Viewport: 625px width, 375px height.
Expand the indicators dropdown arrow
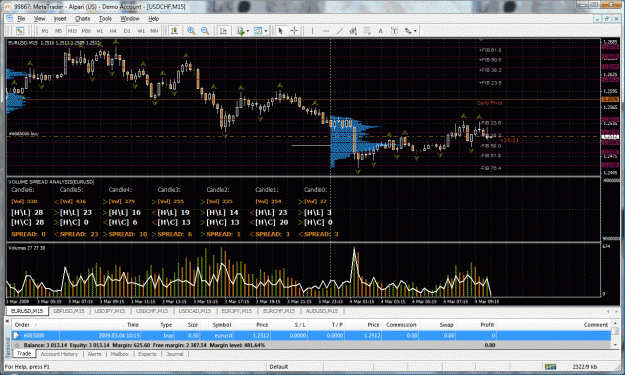click(248, 31)
